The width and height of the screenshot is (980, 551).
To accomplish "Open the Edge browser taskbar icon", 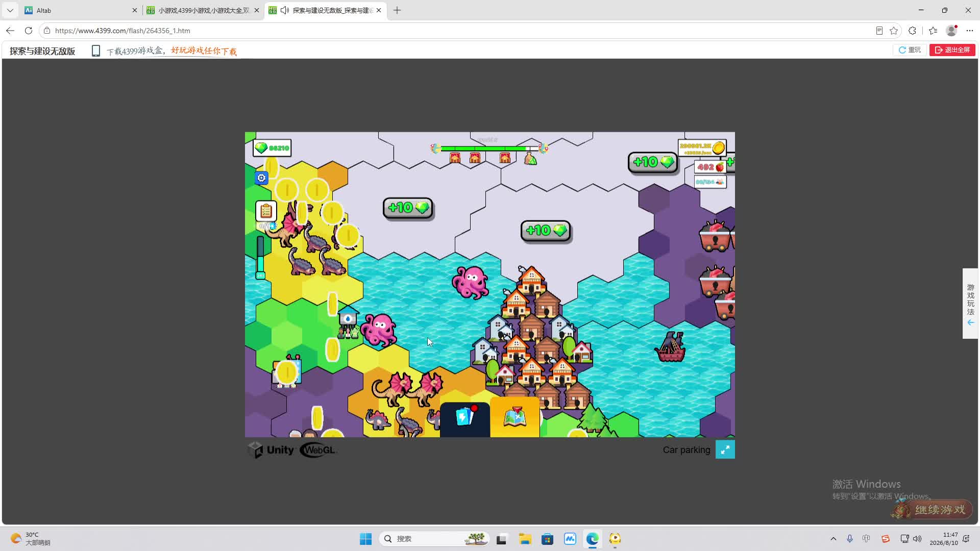I will pos(593,539).
